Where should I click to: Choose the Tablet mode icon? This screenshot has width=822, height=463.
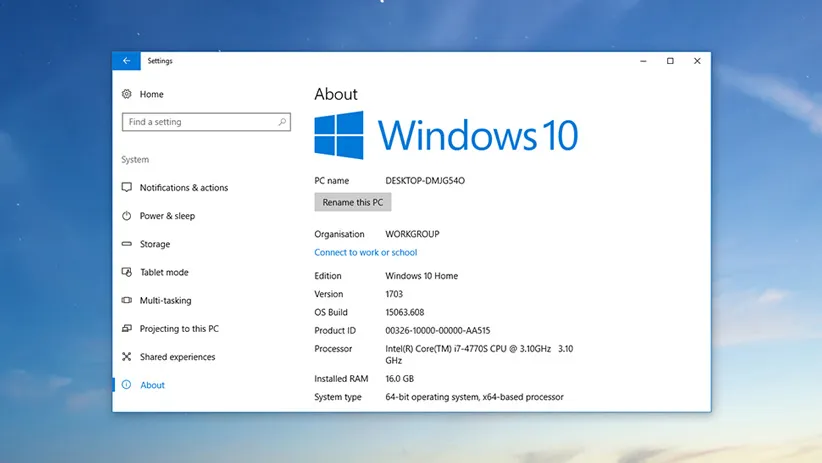127,272
